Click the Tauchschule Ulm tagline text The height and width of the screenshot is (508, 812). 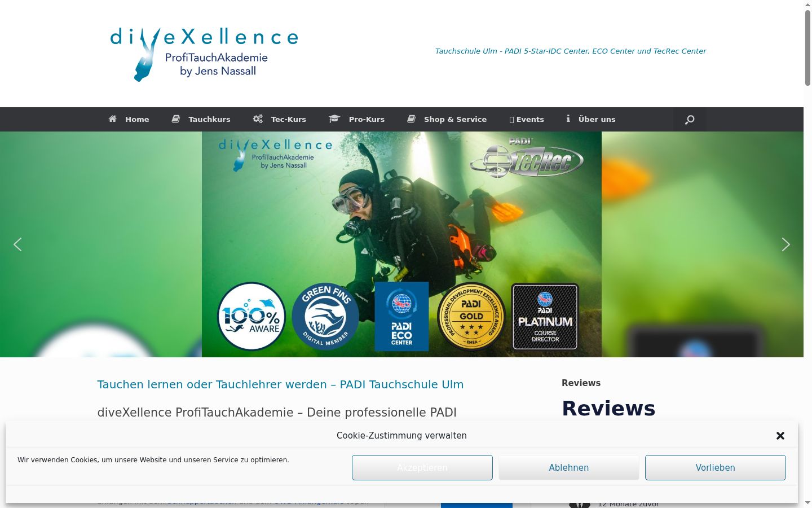pyautogui.click(x=570, y=51)
